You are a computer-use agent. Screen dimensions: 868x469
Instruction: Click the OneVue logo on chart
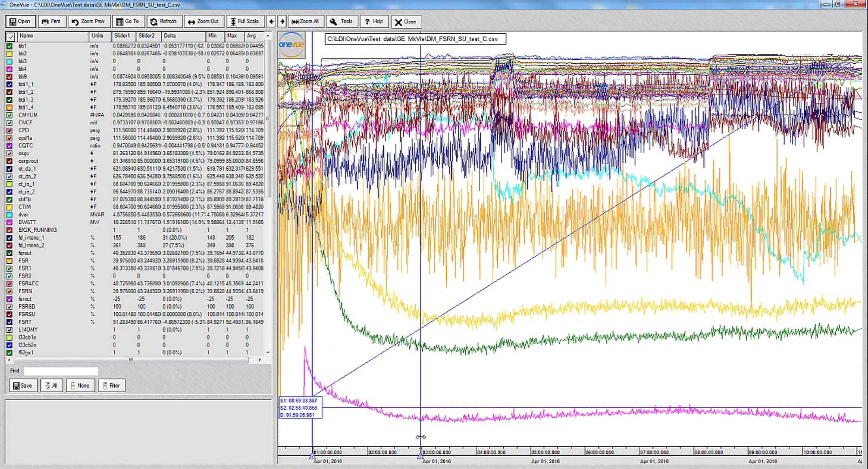pyautogui.click(x=292, y=45)
